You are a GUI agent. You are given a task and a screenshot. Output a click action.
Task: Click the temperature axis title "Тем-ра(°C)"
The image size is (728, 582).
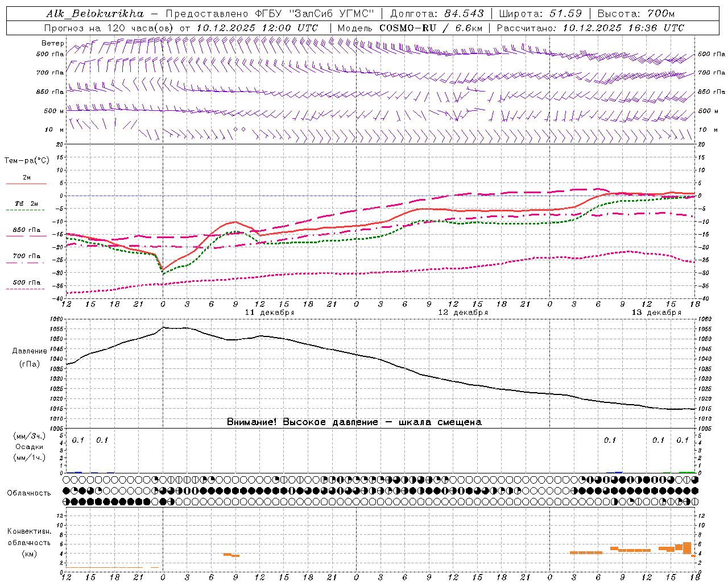coord(27,161)
